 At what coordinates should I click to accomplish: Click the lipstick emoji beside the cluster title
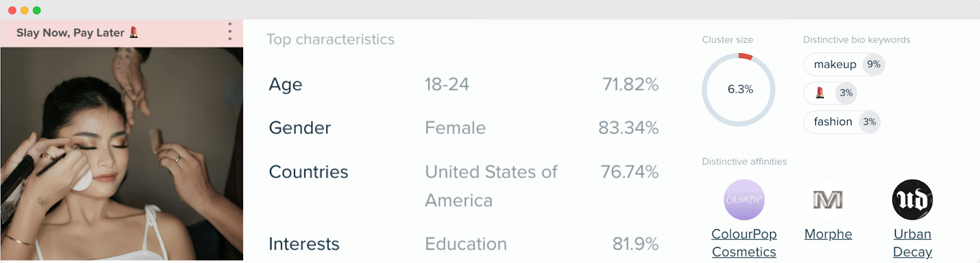134,32
